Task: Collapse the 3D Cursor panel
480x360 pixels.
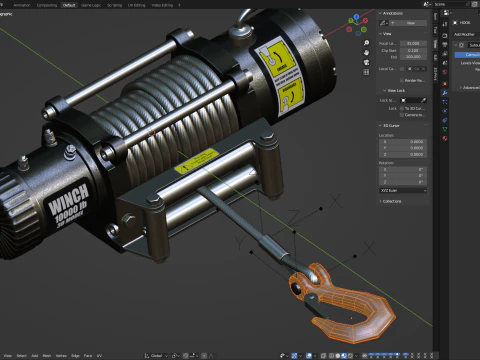Action: tap(389, 125)
